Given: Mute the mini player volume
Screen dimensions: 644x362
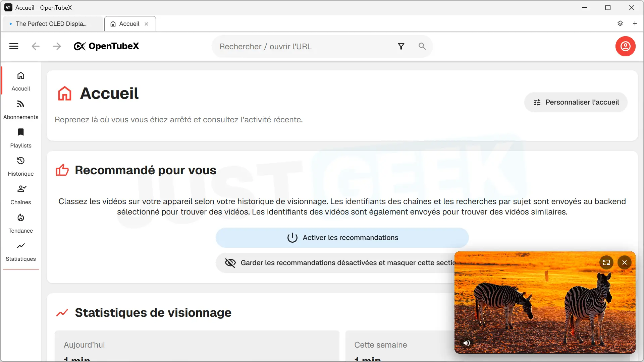Looking at the screenshot, I should (x=467, y=343).
